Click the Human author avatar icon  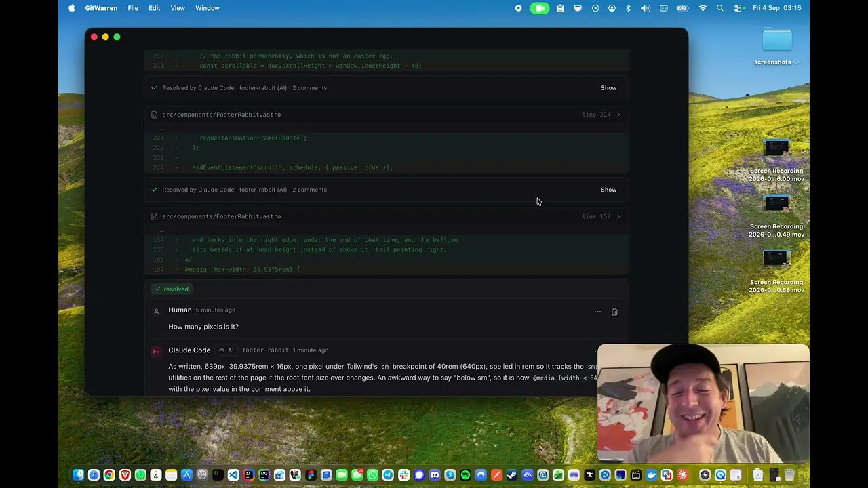tap(156, 312)
